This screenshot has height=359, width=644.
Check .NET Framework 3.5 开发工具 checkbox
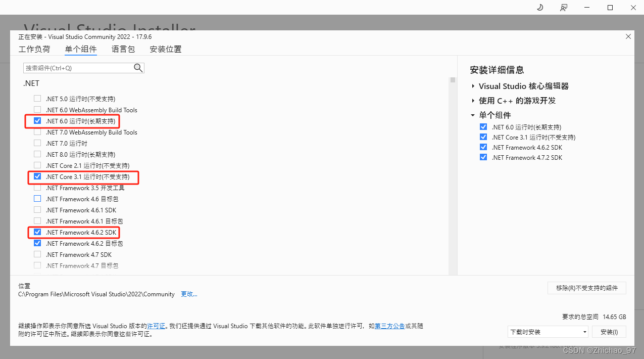coord(37,188)
